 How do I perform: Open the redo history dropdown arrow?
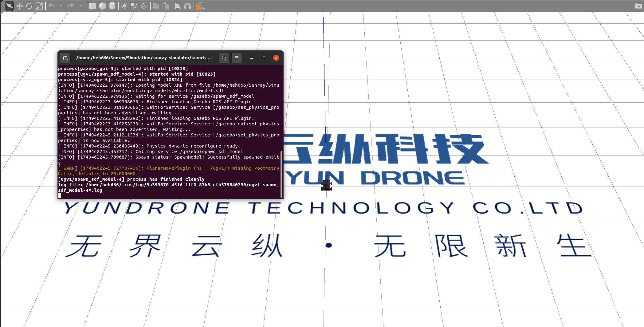click(80, 6)
